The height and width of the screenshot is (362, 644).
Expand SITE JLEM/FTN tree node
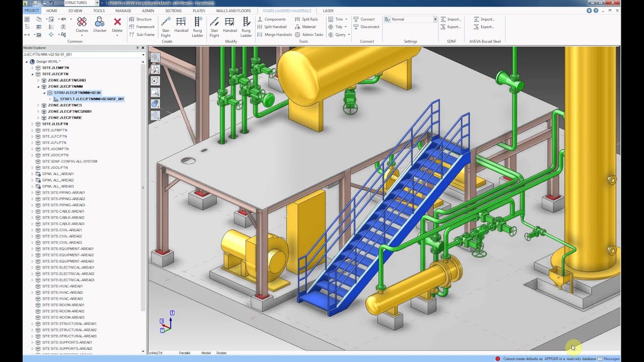point(32,67)
